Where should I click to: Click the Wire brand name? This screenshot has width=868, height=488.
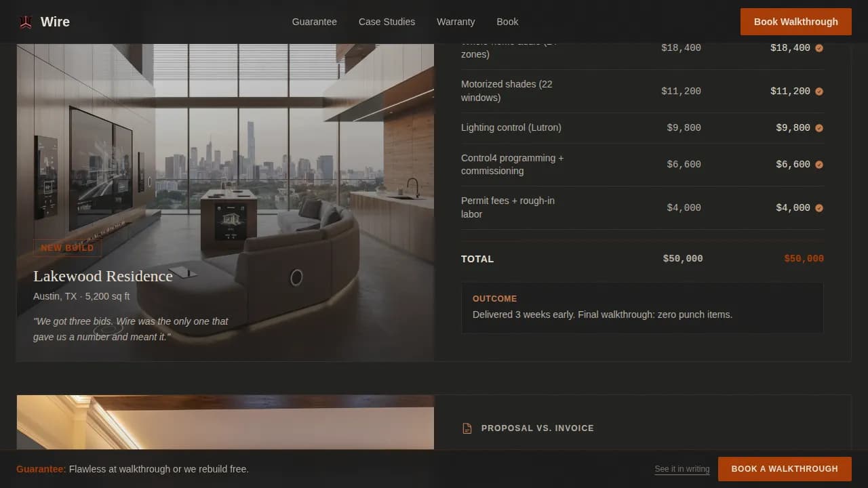tap(55, 22)
